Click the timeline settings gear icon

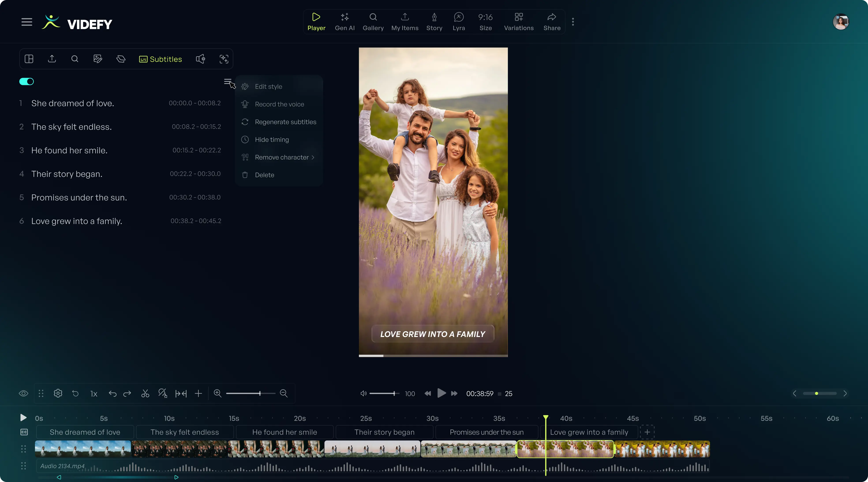[x=58, y=393]
